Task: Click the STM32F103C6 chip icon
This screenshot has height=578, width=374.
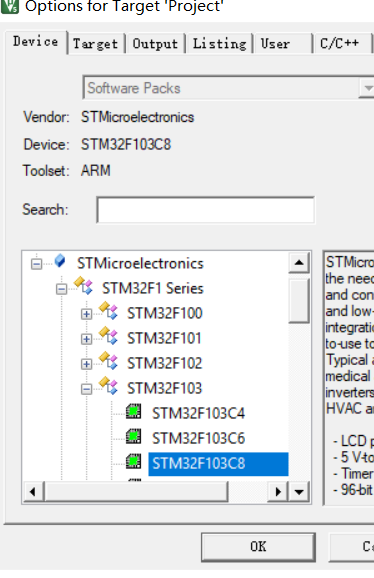Action: tap(133, 437)
